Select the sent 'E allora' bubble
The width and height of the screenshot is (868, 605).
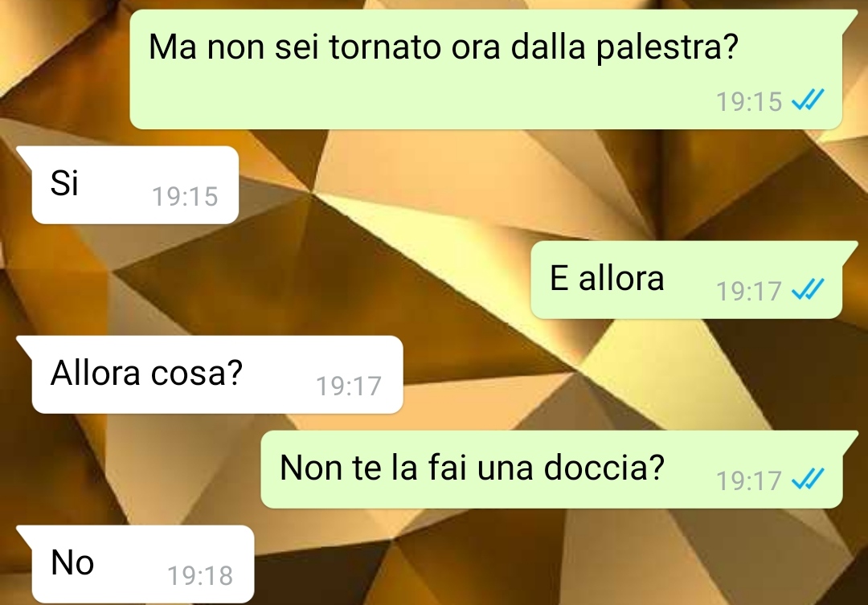pos(686,280)
